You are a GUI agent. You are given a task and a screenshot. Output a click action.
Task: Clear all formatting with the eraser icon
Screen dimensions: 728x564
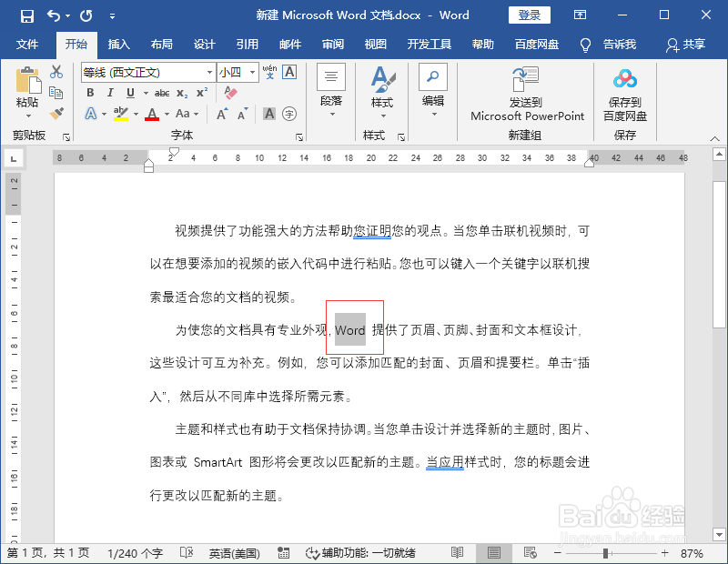(231, 93)
